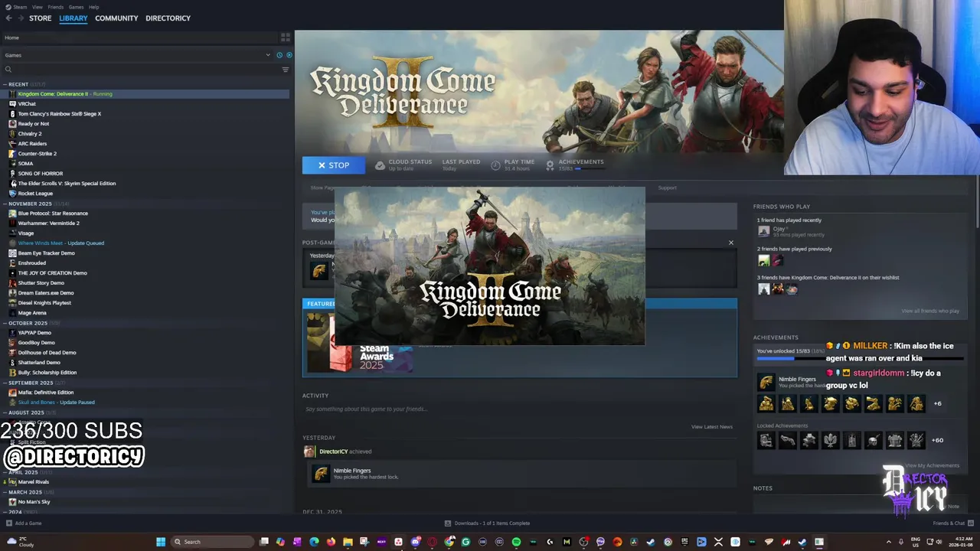Image resolution: width=980 pixels, height=551 pixels.
Task: Select VRChat in the library list
Action: point(27,104)
